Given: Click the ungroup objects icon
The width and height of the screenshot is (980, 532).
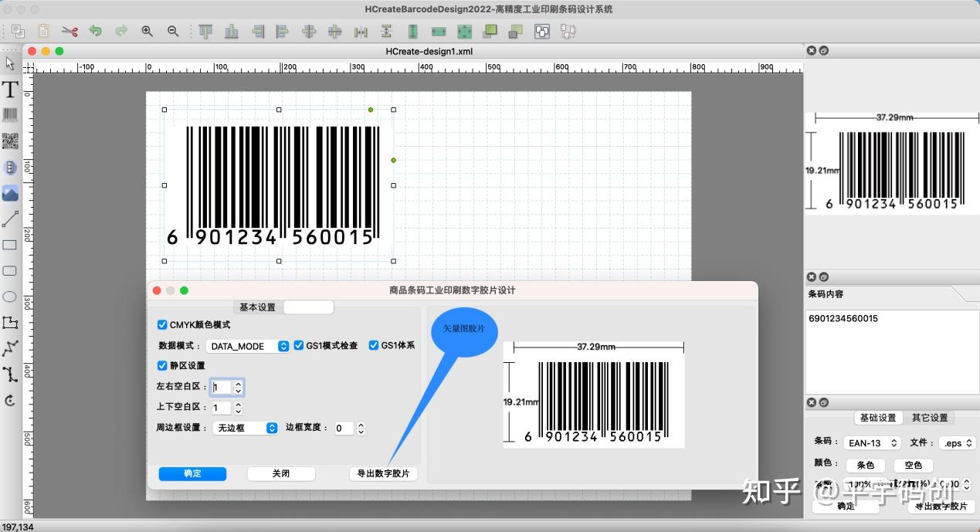Looking at the screenshot, I should coord(568,32).
